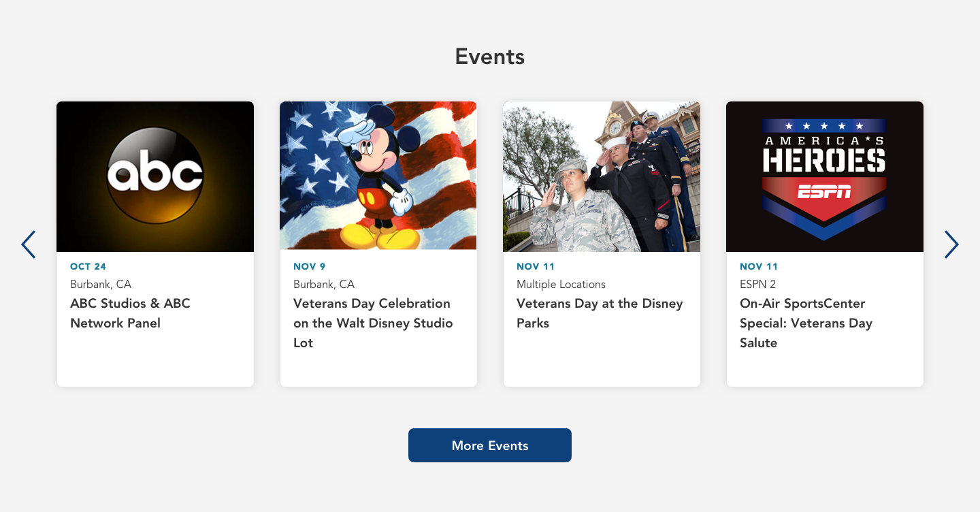
Task: Click NOV 11 date above Multiple Locations
Action: tap(536, 266)
